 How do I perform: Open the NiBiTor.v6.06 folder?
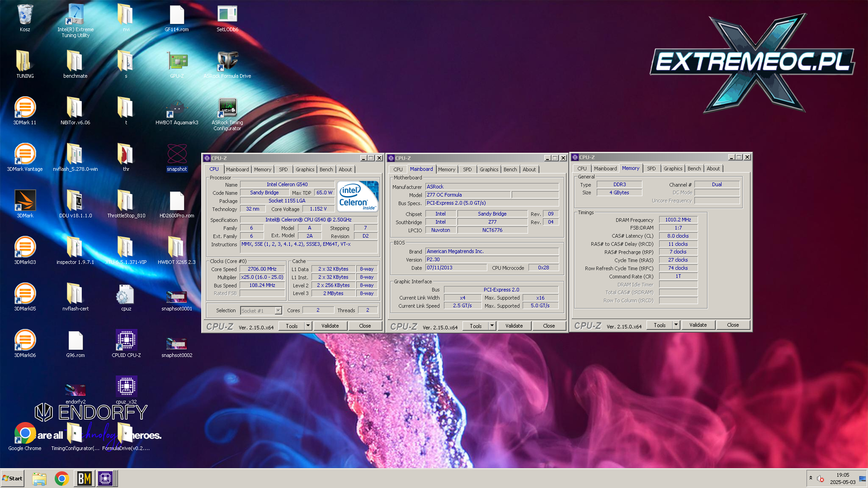pos(75,111)
